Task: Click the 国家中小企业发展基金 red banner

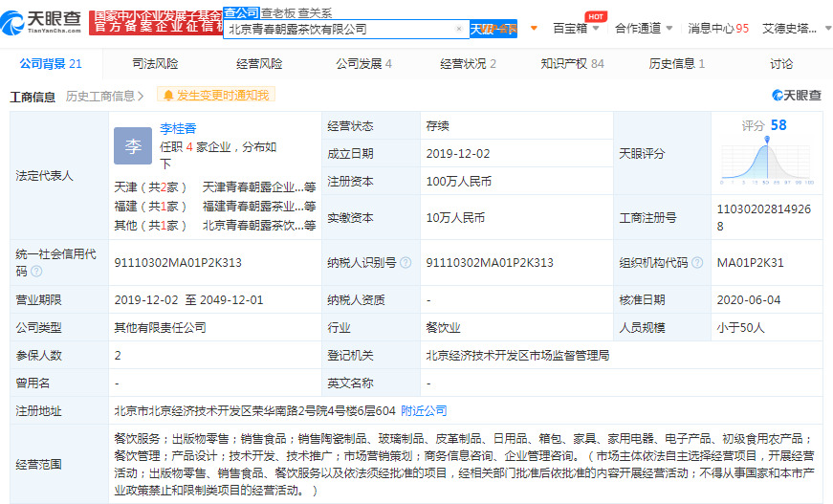Action: pos(156,22)
